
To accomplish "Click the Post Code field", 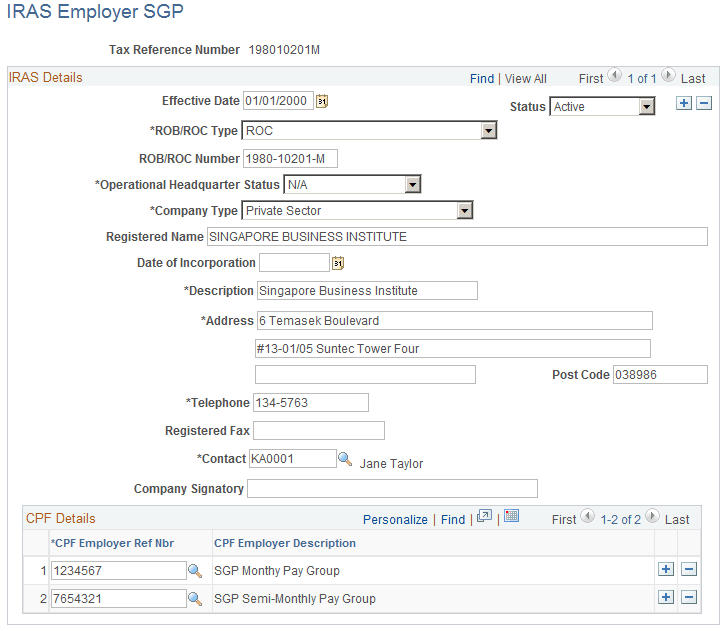I will pos(661,375).
